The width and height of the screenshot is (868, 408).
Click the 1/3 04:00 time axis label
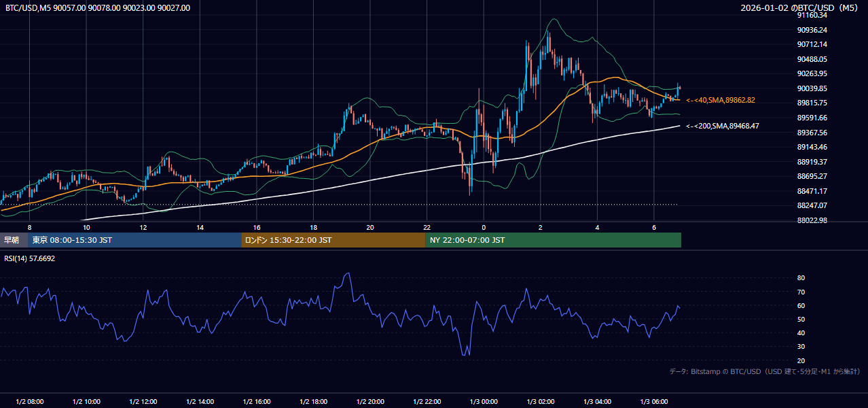point(597,402)
